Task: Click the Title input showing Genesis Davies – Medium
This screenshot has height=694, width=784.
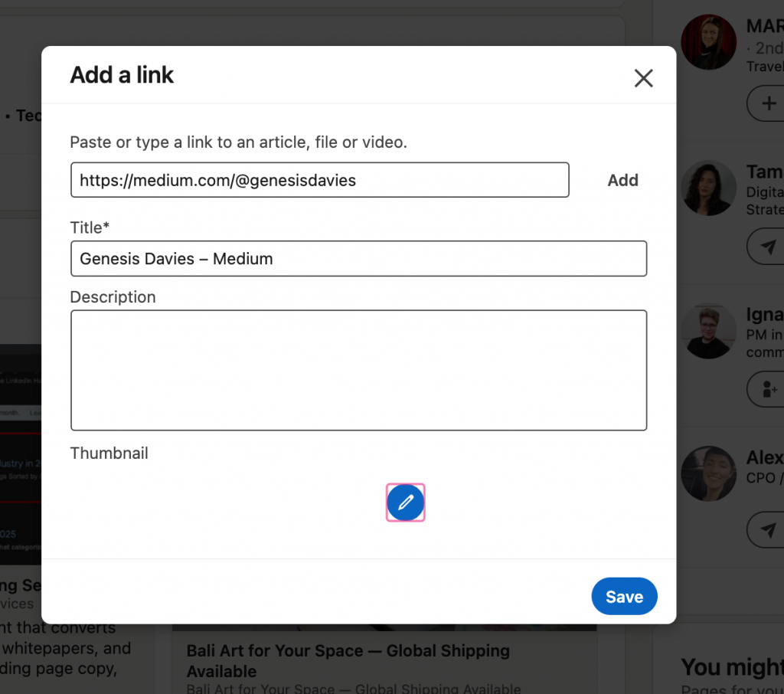Action: click(358, 258)
